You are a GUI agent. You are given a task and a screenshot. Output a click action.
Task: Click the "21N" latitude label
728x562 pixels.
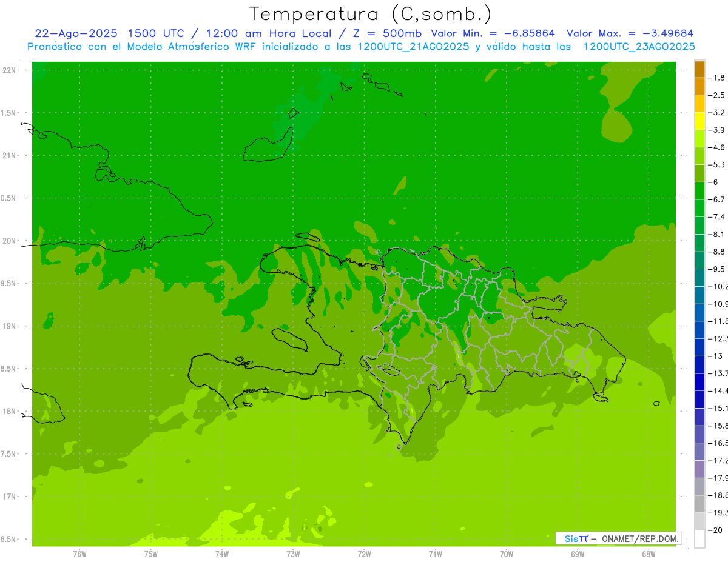tap(10, 155)
